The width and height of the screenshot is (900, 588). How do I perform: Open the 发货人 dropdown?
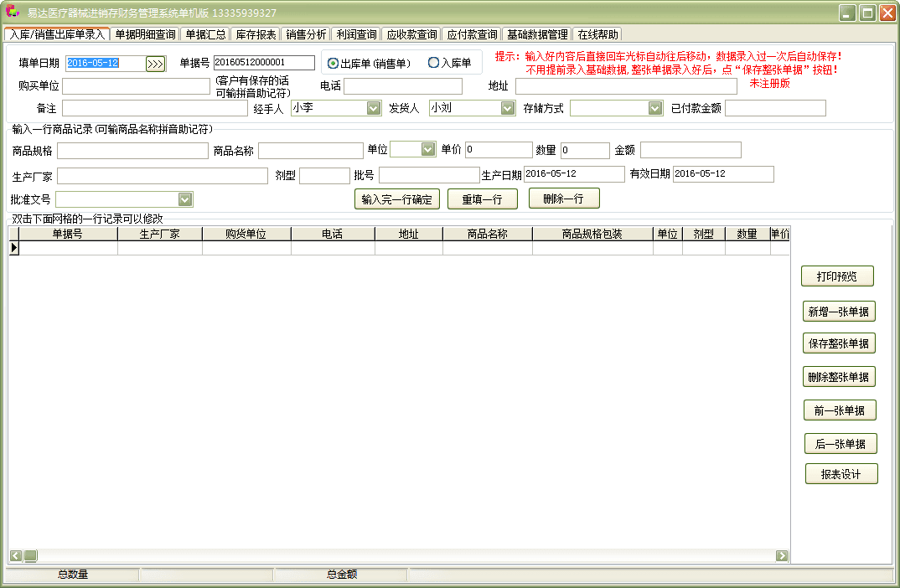(507, 108)
